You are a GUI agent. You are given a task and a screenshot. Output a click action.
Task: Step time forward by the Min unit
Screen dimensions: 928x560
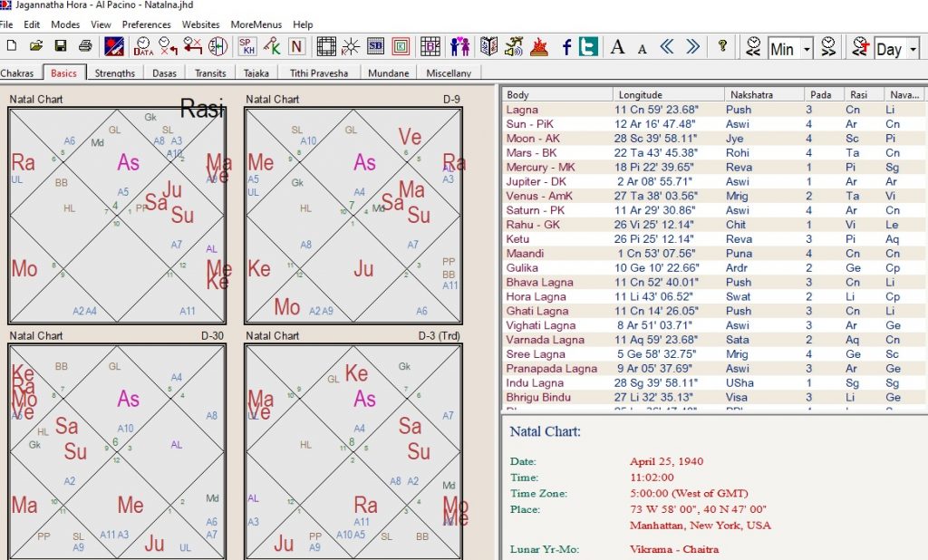[828, 46]
